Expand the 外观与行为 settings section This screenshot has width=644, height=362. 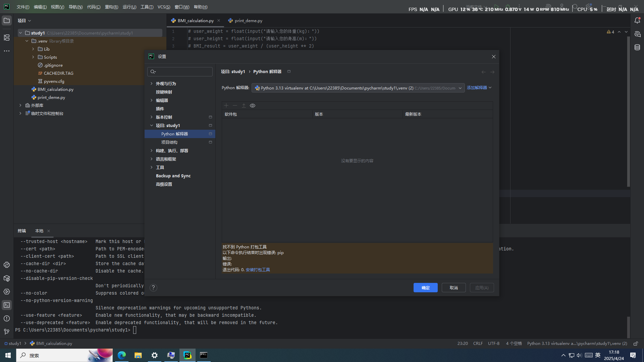pyautogui.click(x=152, y=83)
